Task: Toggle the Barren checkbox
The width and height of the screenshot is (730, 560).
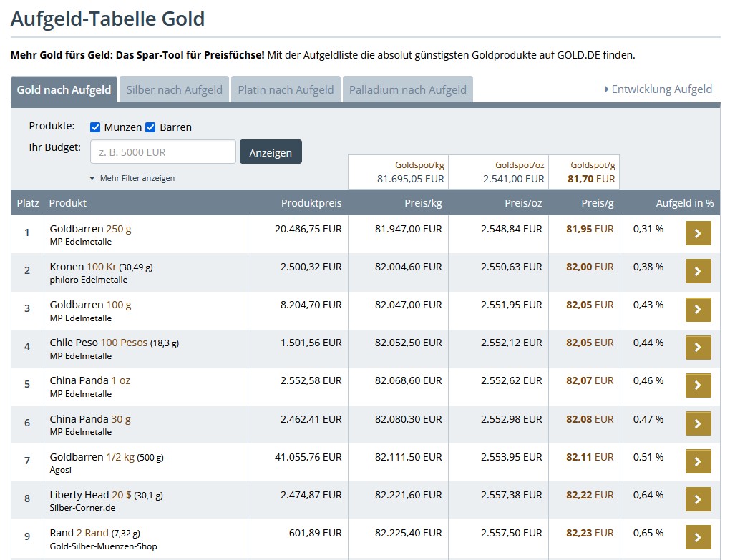Action: click(x=150, y=127)
